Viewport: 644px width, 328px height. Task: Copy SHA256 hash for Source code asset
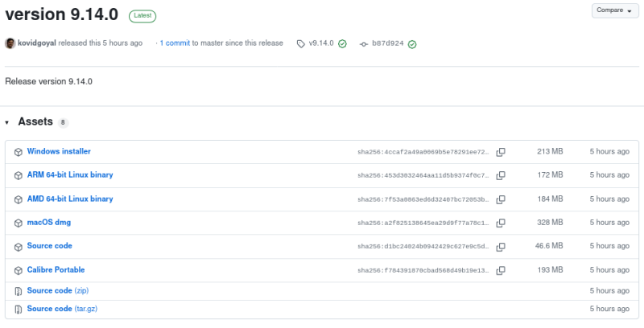(x=500, y=247)
